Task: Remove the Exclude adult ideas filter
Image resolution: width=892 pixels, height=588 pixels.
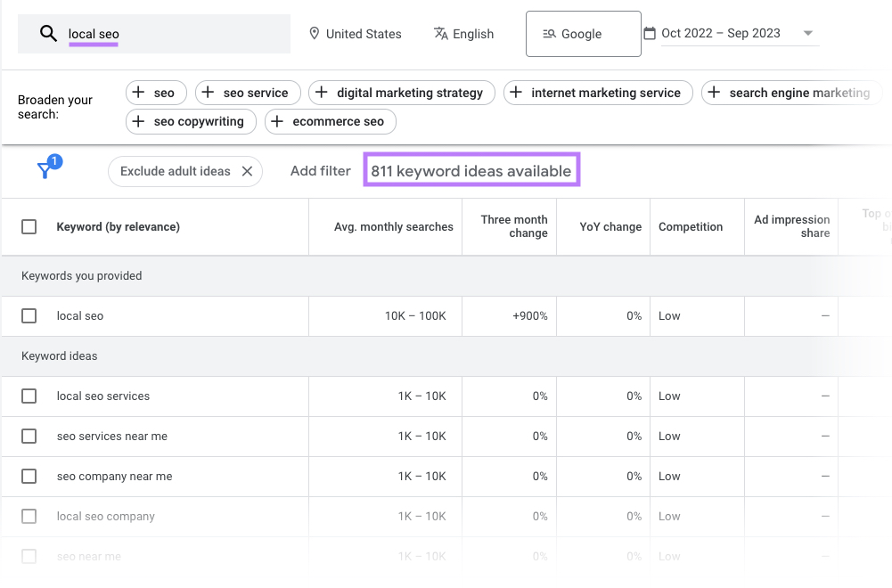Action: tap(247, 170)
